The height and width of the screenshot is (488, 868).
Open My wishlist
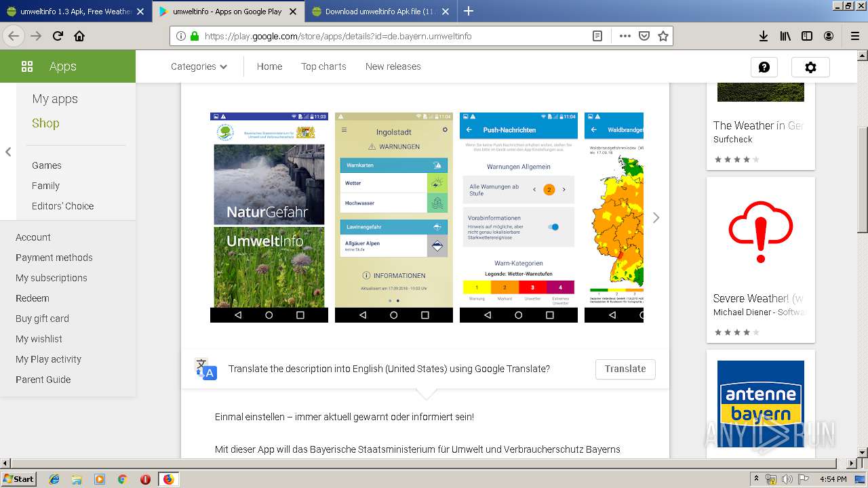pos(39,339)
